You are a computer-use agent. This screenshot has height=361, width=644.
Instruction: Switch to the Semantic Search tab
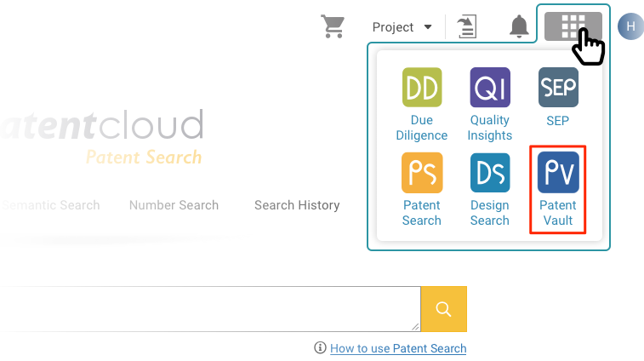(50, 205)
